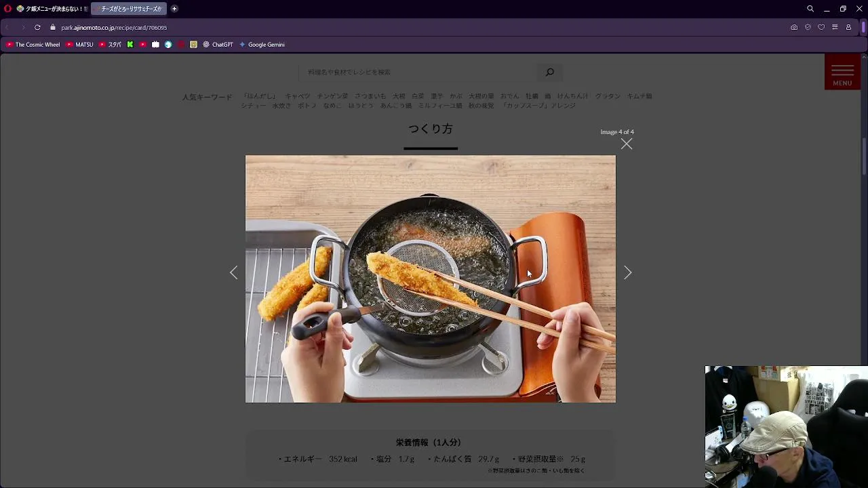
Task: Click the 'Image 4 of 4' counter text
Action: tap(617, 132)
